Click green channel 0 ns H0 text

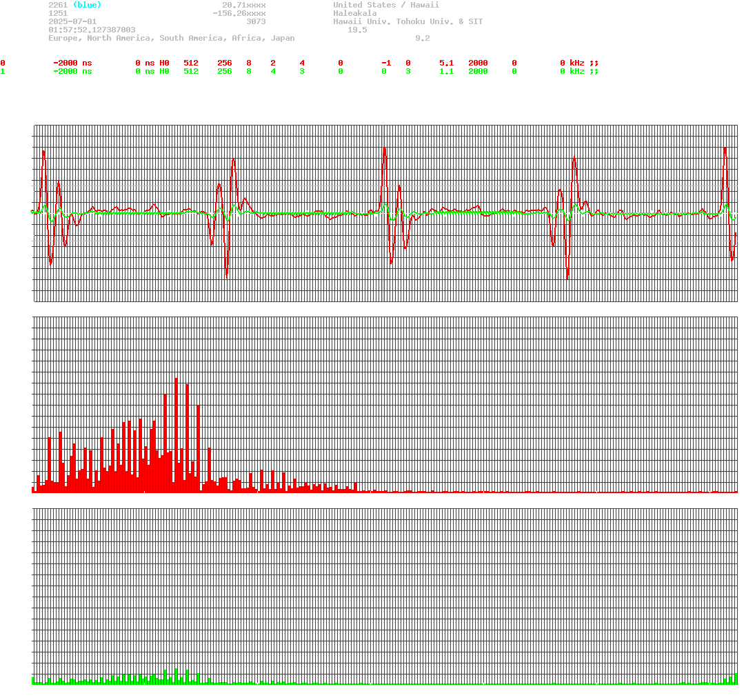pos(152,71)
